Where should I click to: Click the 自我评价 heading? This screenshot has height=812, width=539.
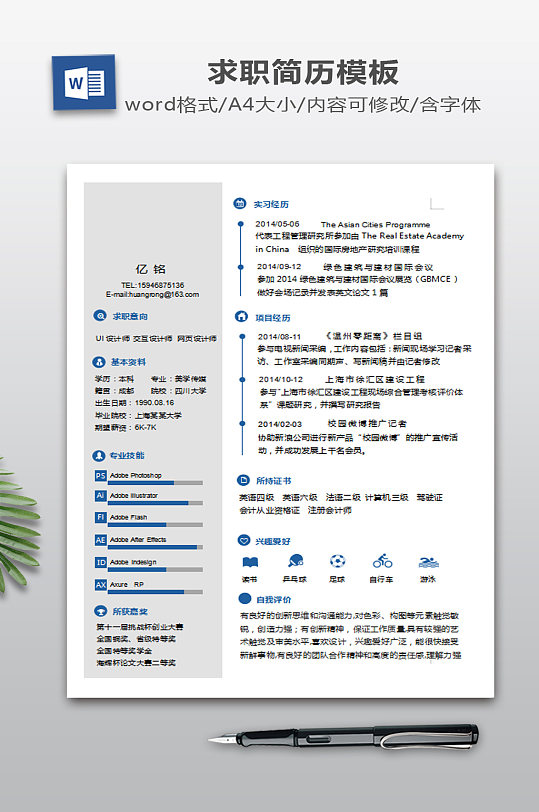click(x=274, y=599)
